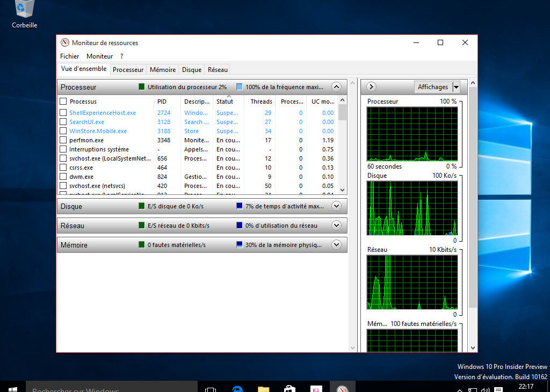550x392 pixels.
Task: Launch Microsoft Edge from the taskbar
Action: click(236, 388)
